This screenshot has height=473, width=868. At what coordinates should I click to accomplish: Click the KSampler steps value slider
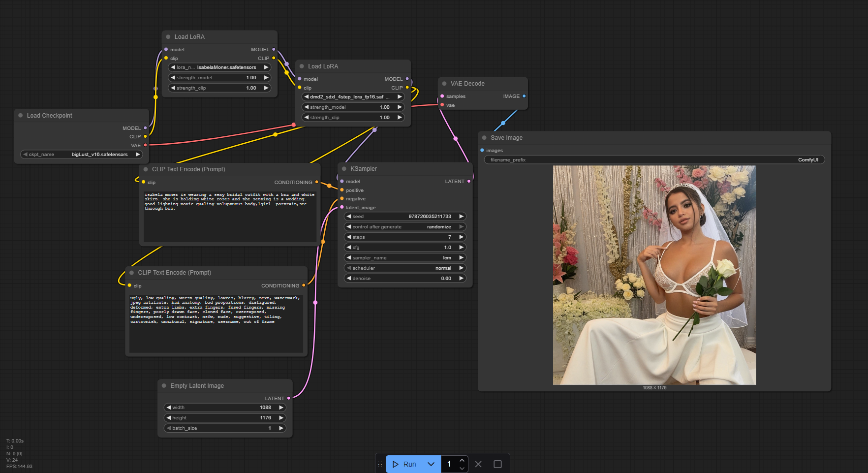pos(405,237)
